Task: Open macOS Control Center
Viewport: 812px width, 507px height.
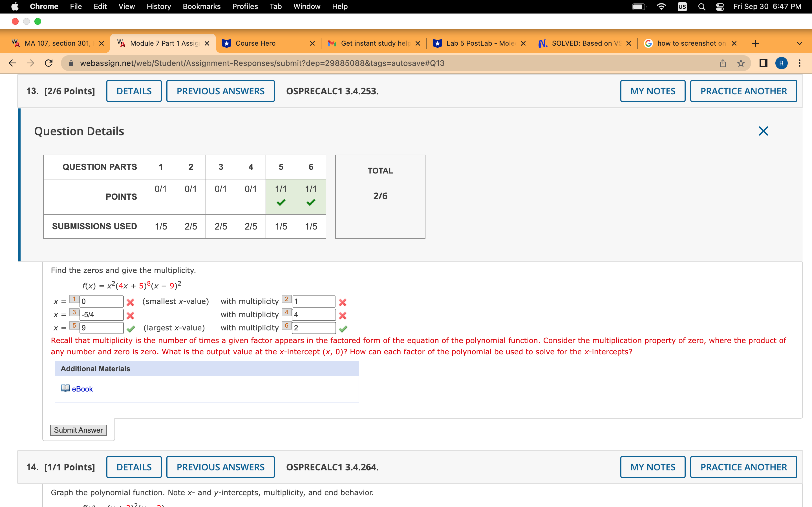Action: pos(720,6)
